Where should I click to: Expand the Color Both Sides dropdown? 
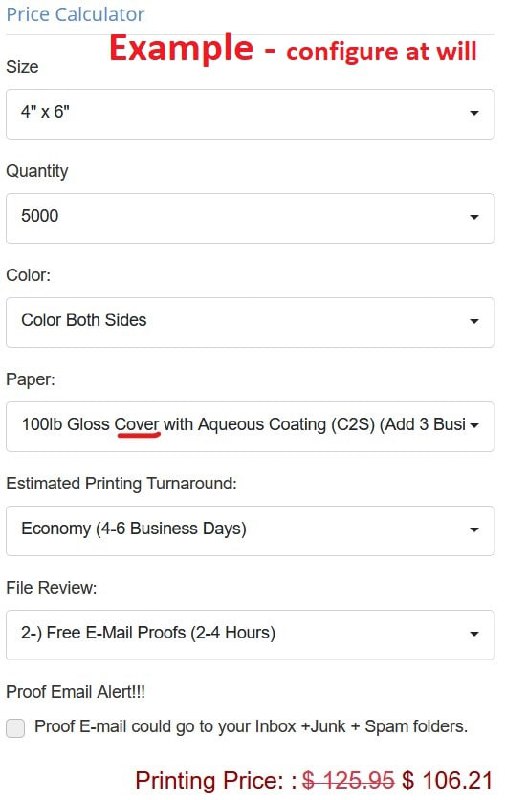coord(250,322)
